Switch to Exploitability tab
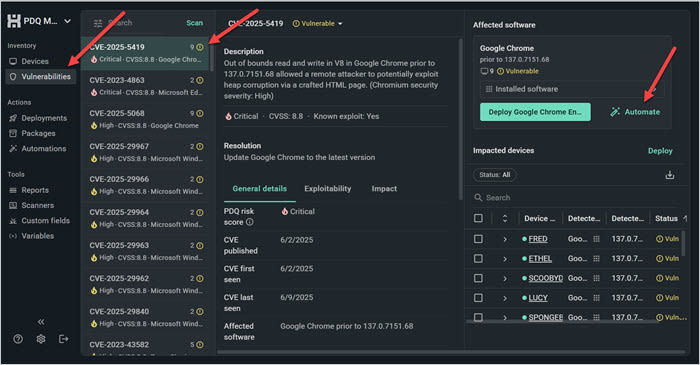The height and width of the screenshot is (365, 700). pyautogui.click(x=328, y=189)
